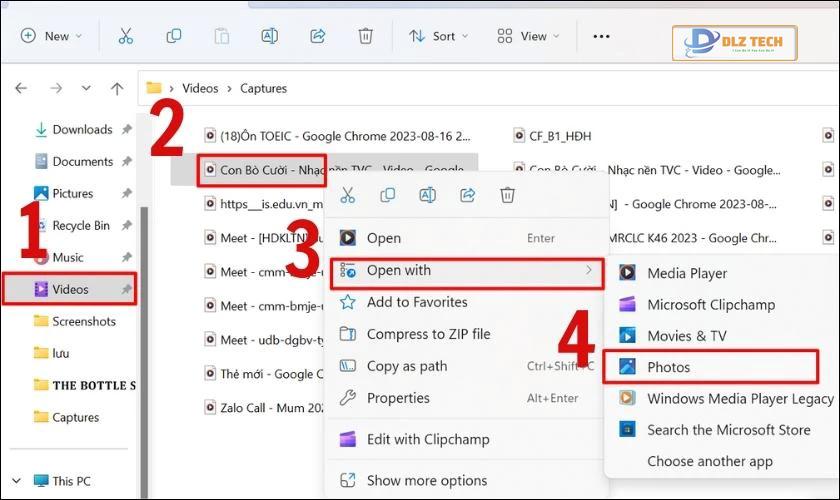840x500 pixels.
Task: Go back with the left arrow
Action: (21, 88)
